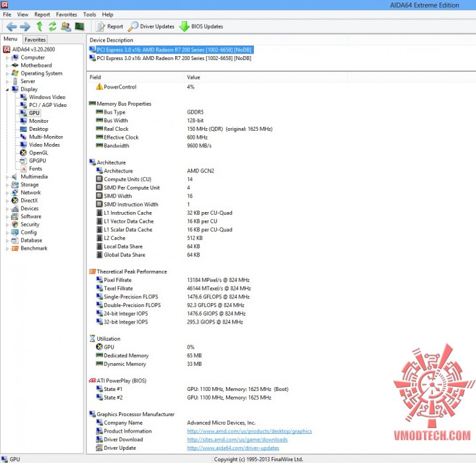Select the Multi-Monitor tree item
Image resolution: width=476 pixels, height=463 pixels.
point(42,137)
